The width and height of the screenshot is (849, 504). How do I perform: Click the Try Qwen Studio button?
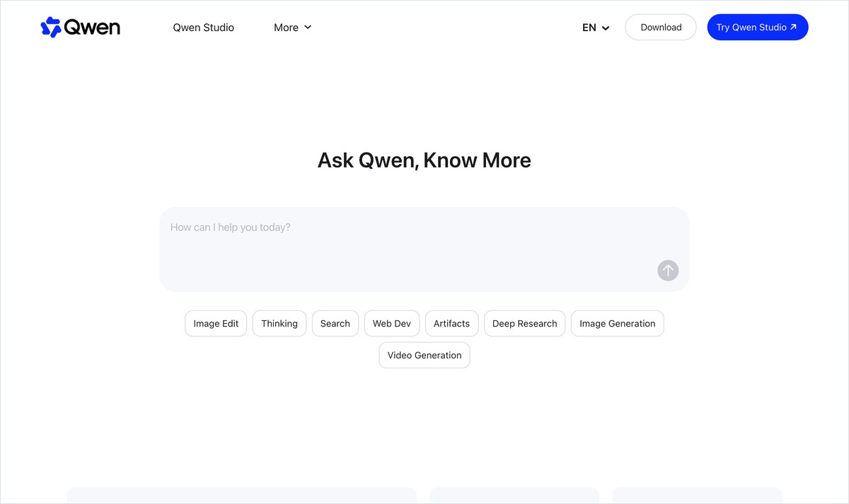click(758, 28)
